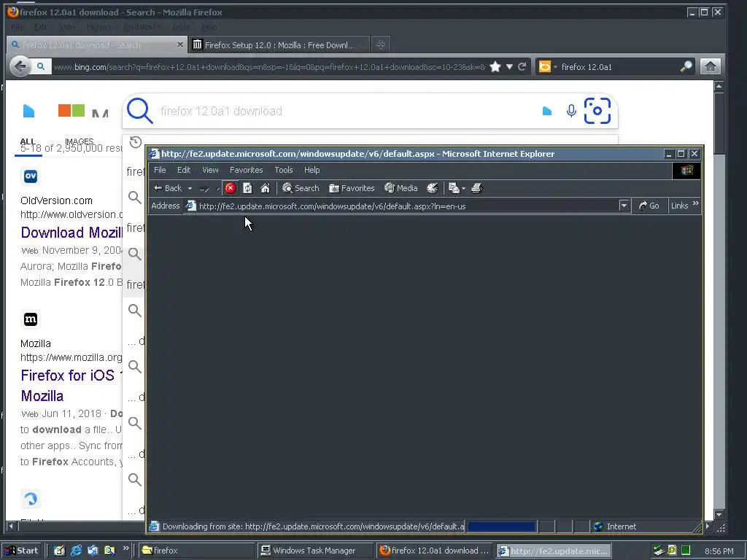Click the Firefox search field containing firefox 12.0a1

click(x=619, y=66)
